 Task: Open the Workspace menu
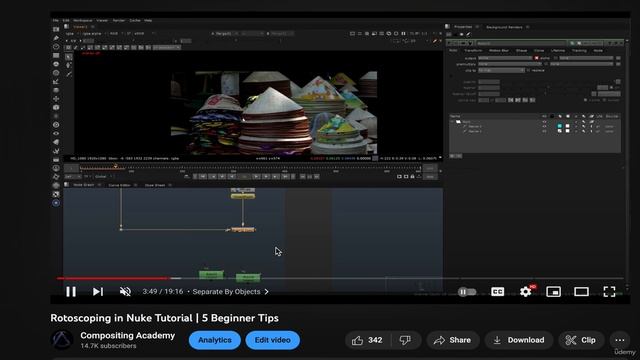pyautogui.click(x=82, y=20)
